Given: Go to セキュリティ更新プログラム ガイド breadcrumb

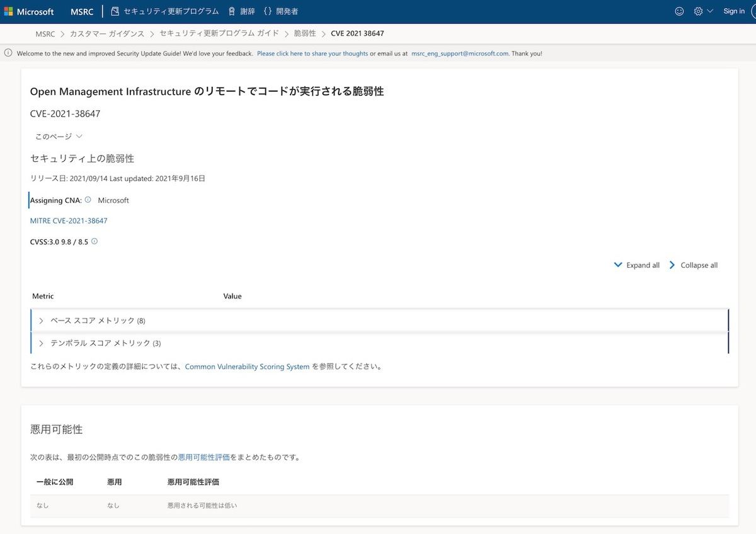Looking at the screenshot, I should pos(219,33).
